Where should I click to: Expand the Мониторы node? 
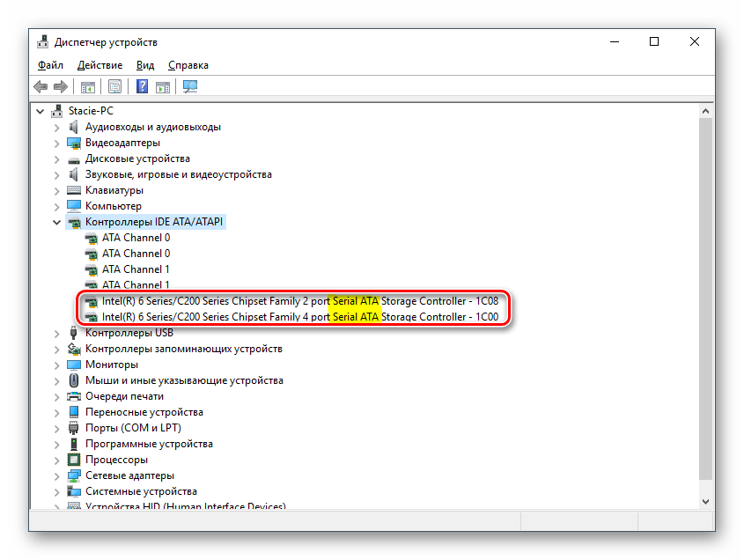coord(57,365)
